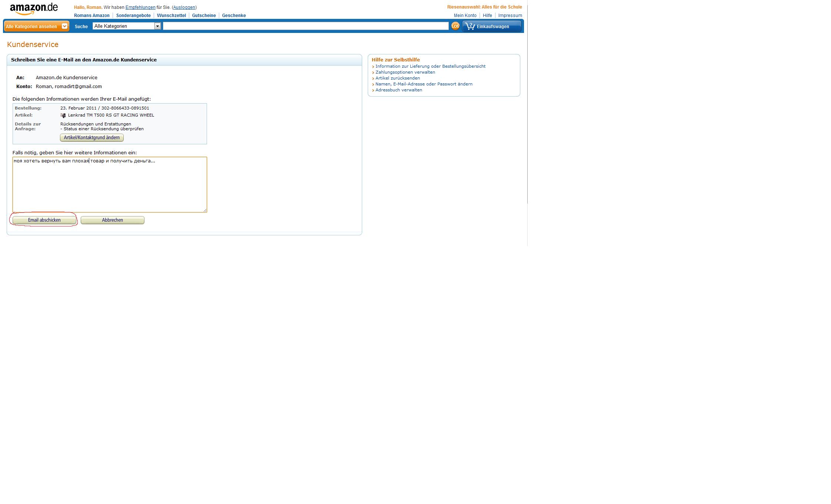Send the message with Email abschicken
Image resolution: width=831 pixels, height=504 pixels.
click(x=44, y=220)
